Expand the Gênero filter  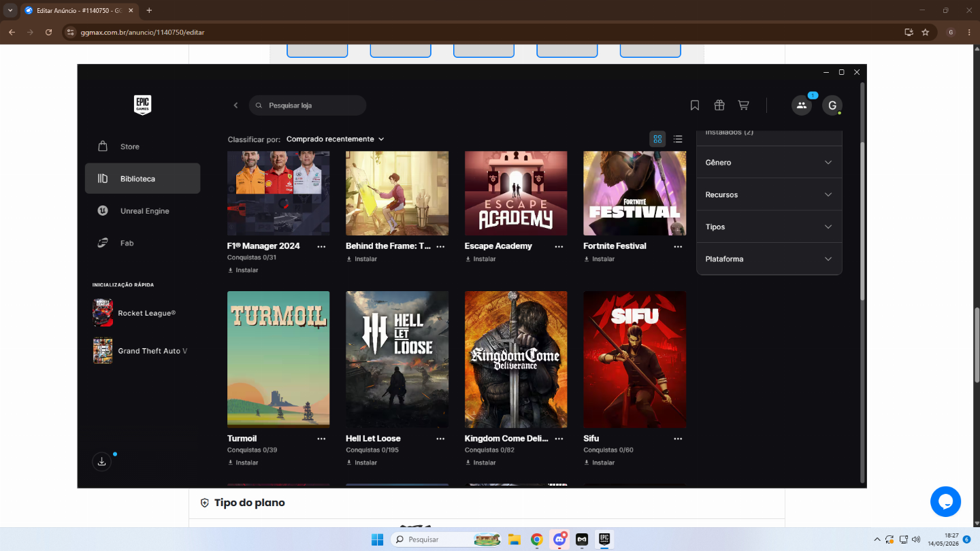tap(769, 163)
